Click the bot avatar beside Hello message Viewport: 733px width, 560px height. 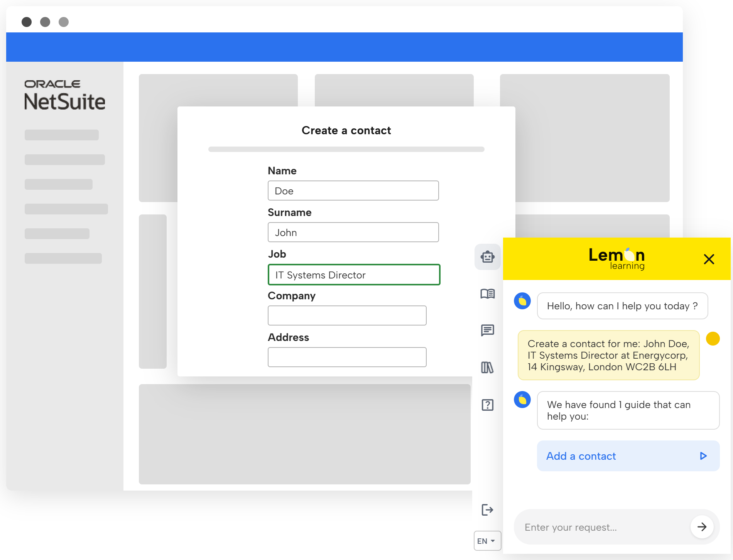point(522,301)
